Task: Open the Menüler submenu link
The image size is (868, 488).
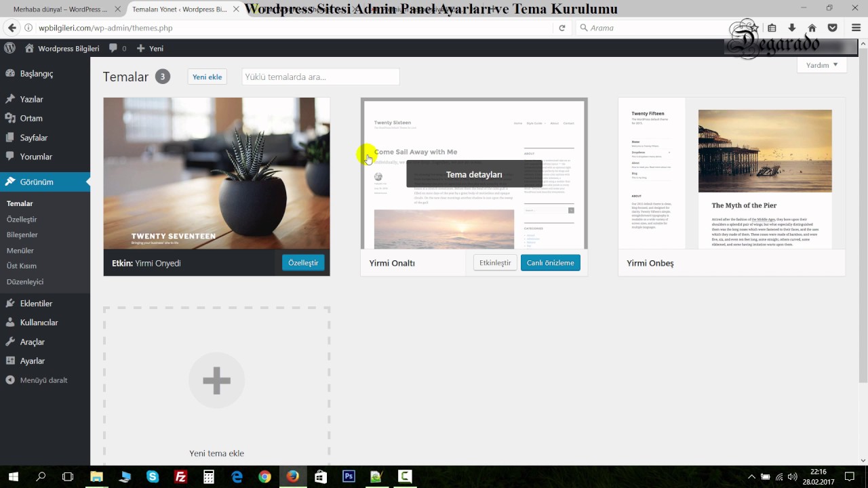Action: point(20,251)
